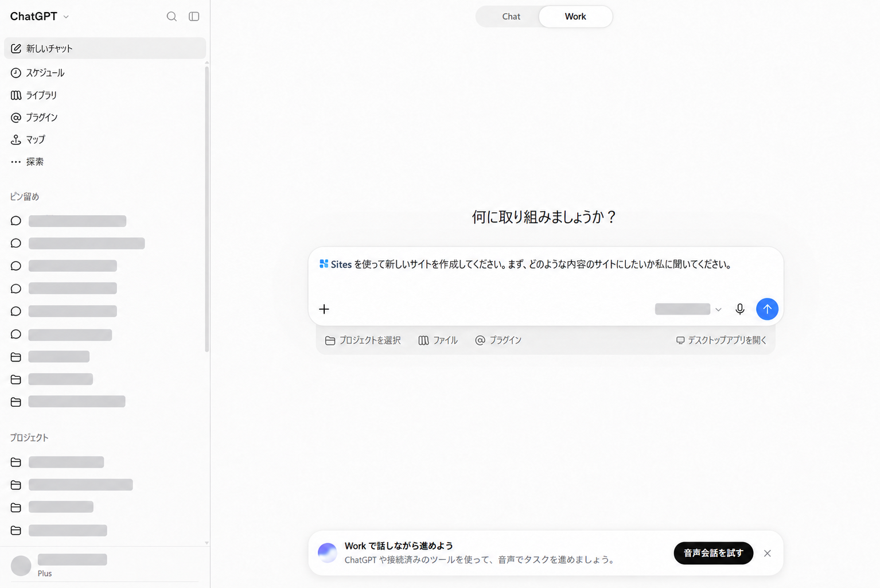
Task: Dismiss the Work voice banner
Action: 768,554
